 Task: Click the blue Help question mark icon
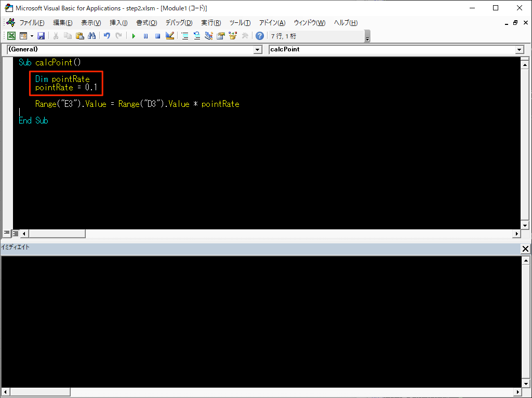[x=259, y=36]
